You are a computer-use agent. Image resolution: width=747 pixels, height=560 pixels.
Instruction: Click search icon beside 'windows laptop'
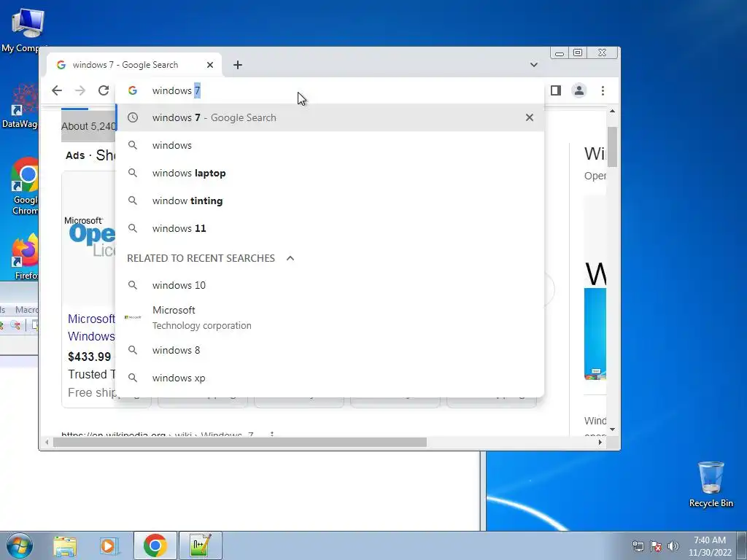(133, 173)
